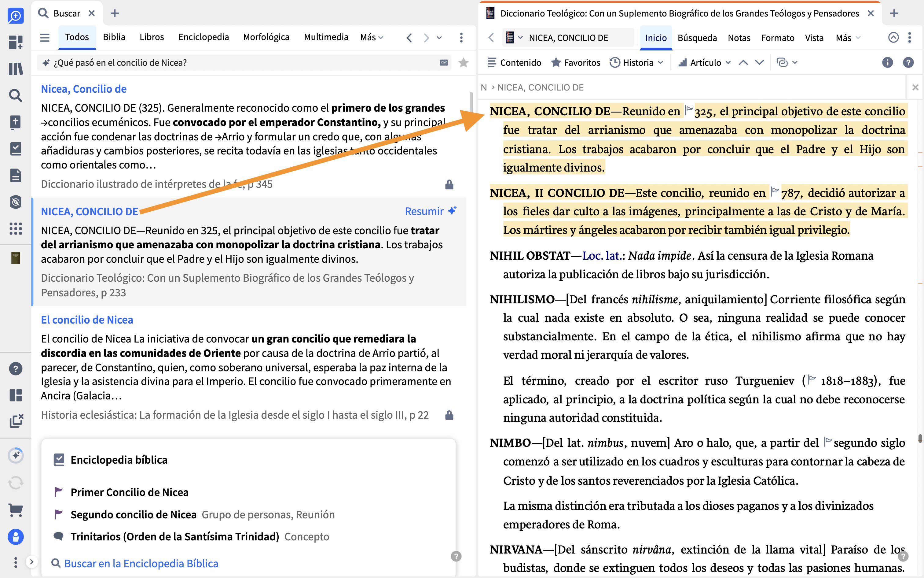Open resource book cover dropdown
This screenshot has height=578, width=924.
tap(514, 37)
